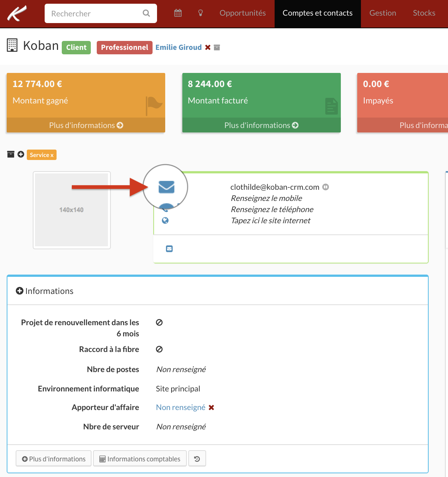
Task: Click the flag icon on Montant gagné card
Action: click(154, 105)
